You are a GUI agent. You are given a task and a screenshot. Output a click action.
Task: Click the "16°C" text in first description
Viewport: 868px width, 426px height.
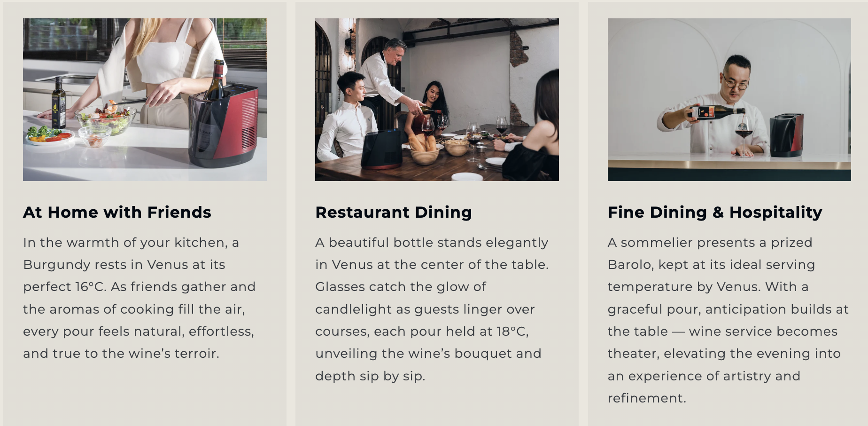pyautogui.click(x=91, y=287)
